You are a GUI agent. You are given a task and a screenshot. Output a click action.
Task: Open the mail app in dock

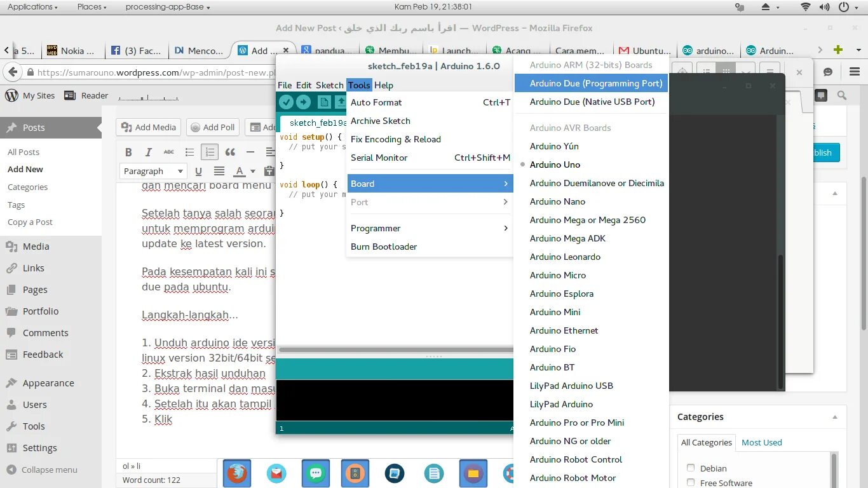[x=276, y=473]
